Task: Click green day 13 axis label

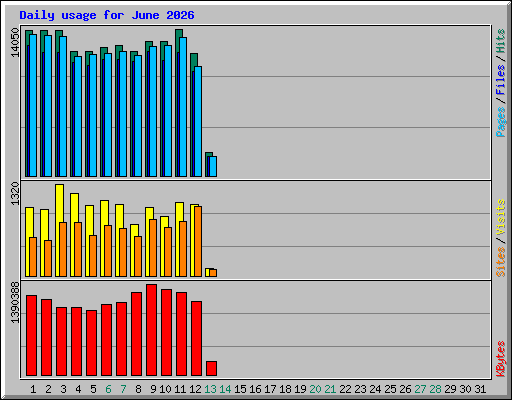Action: pyautogui.click(x=210, y=389)
